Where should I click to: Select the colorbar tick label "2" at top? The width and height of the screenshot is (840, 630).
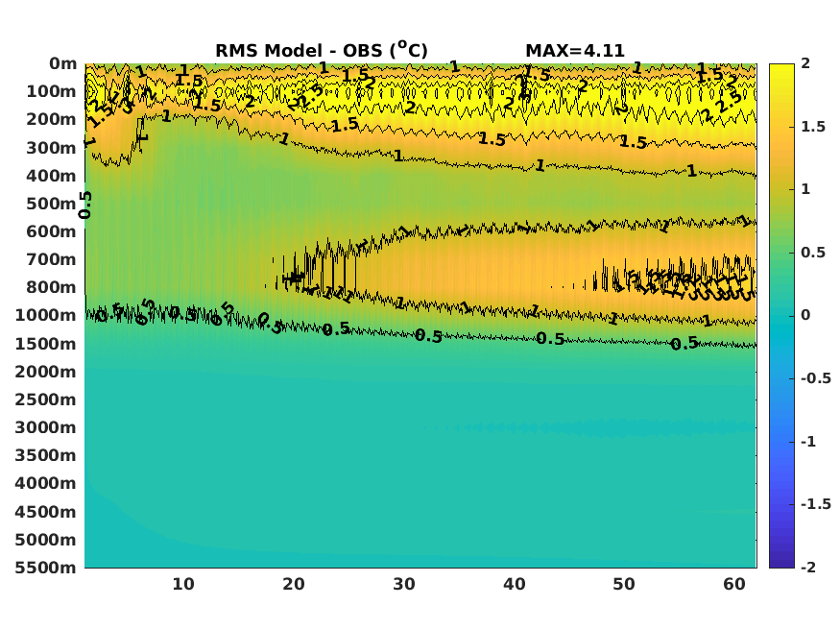[805, 63]
